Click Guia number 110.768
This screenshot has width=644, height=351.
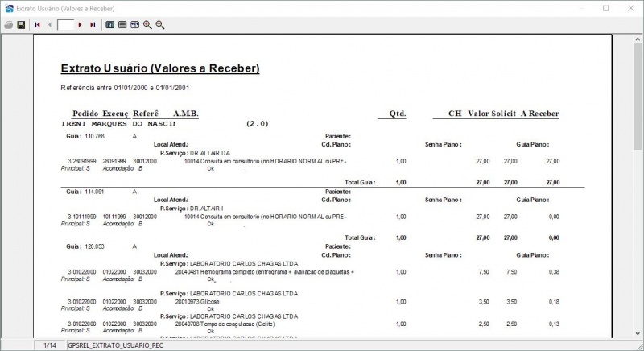click(94, 136)
